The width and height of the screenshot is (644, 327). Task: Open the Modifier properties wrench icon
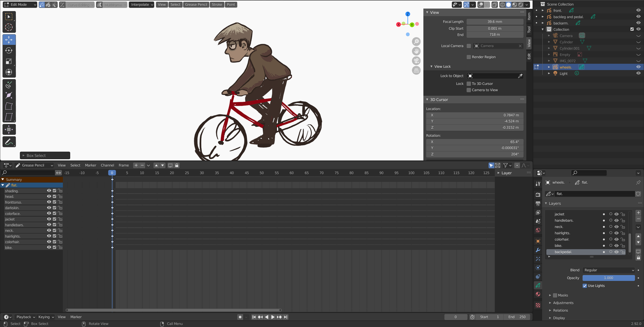click(x=538, y=250)
